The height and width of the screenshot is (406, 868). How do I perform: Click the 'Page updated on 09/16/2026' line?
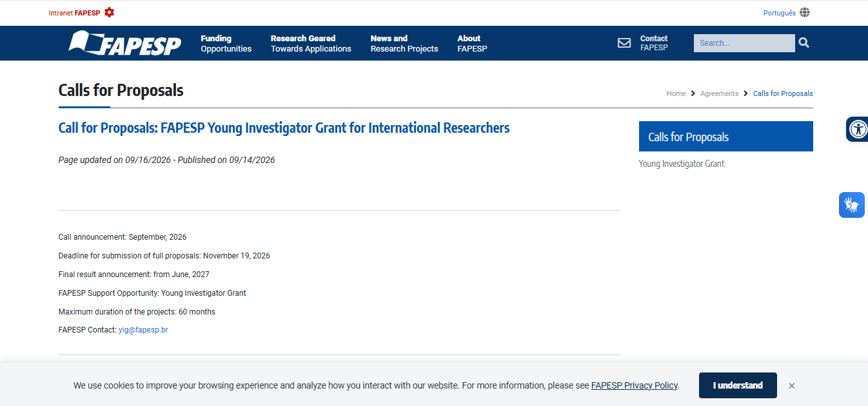coord(166,160)
